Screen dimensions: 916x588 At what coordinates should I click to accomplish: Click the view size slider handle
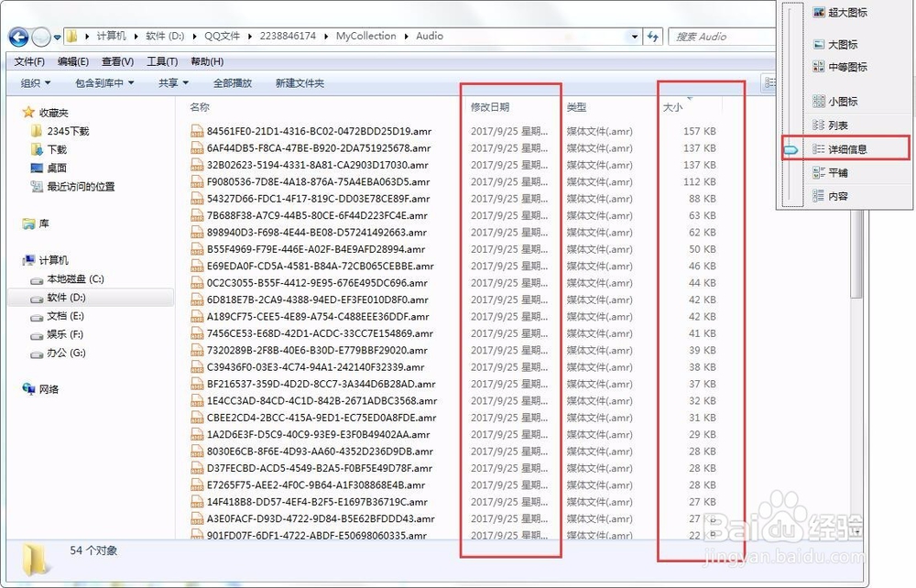tap(791, 150)
